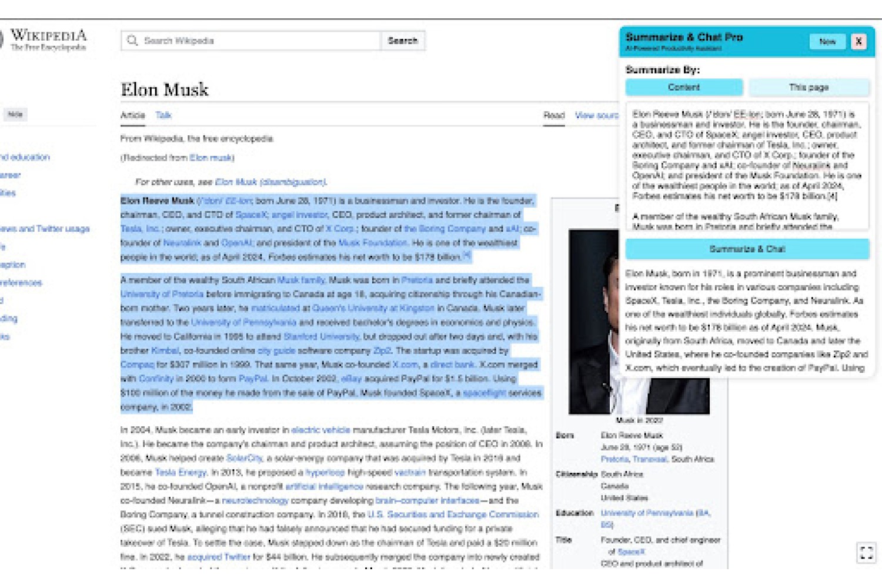Open the Talk tab
Viewport: 882px width, 588px height.
click(x=163, y=115)
